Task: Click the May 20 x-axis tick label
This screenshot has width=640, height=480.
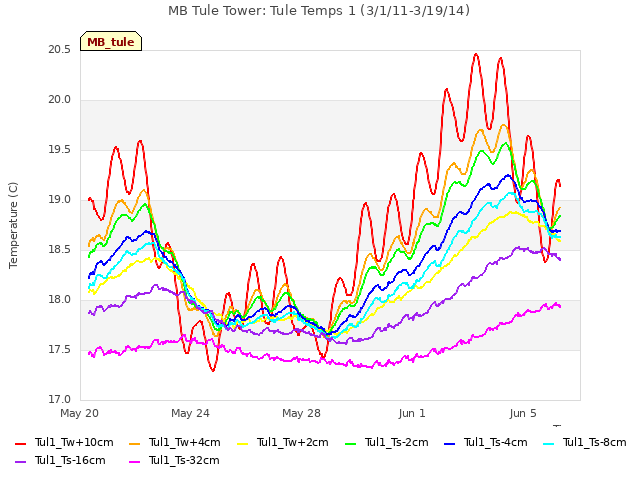Action: click(x=80, y=413)
